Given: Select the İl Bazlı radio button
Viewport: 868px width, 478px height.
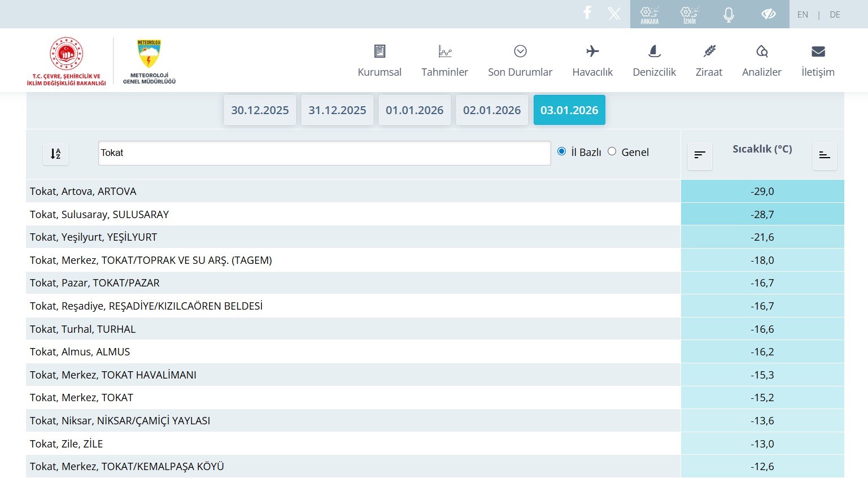Looking at the screenshot, I should click(x=561, y=151).
